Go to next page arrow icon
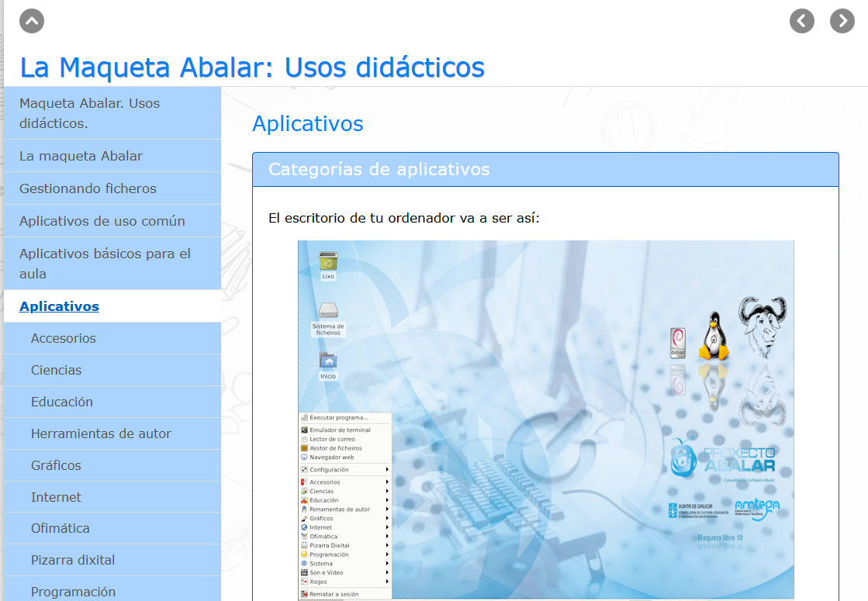This screenshot has width=868, height=601. (842, 21)
